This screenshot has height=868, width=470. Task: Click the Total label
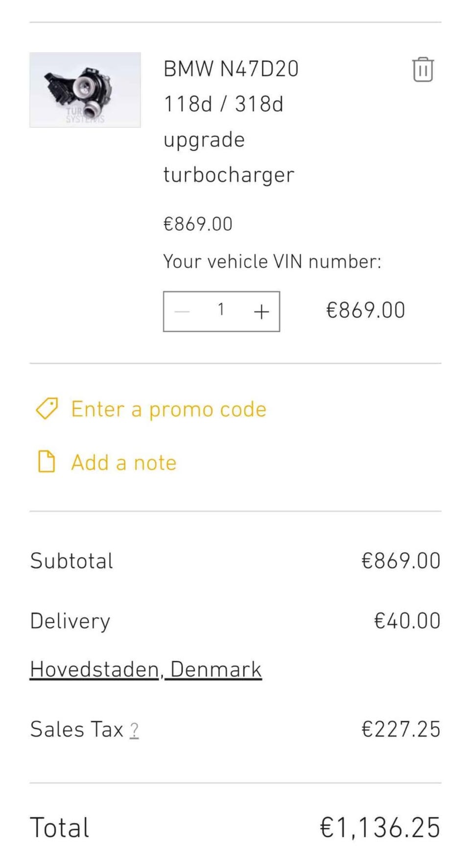pyautogui.click(x=60, y=828)
